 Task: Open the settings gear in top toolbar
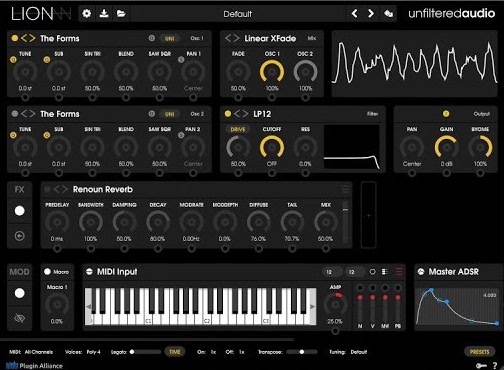tap(87, 14)
